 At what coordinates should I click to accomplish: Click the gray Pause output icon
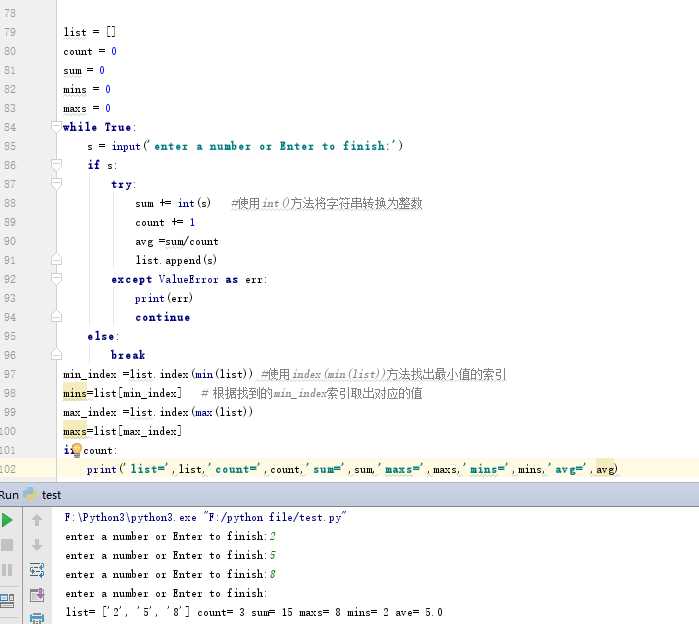[7, 570]
